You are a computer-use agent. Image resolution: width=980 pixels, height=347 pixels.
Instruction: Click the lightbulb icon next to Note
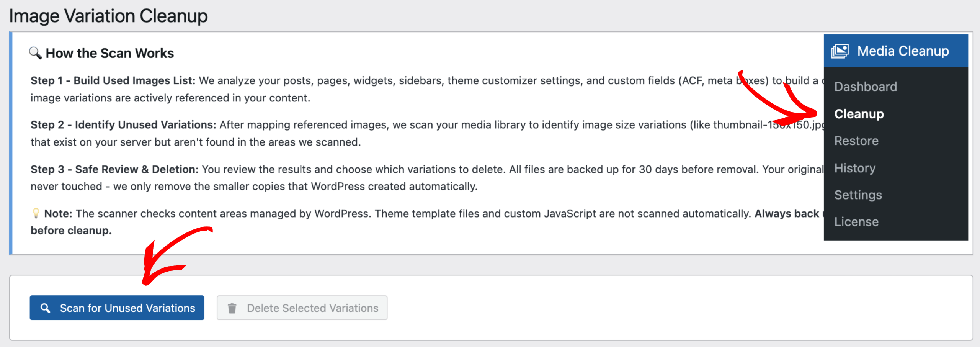[x=36, y=213]
